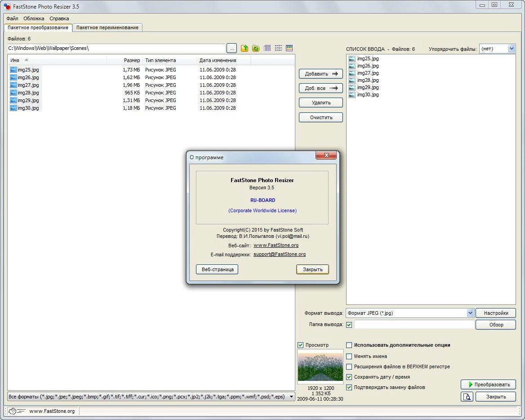Enable Менять имена checkbox
This screenshot has width=525, height=420.
coord(349,356)
